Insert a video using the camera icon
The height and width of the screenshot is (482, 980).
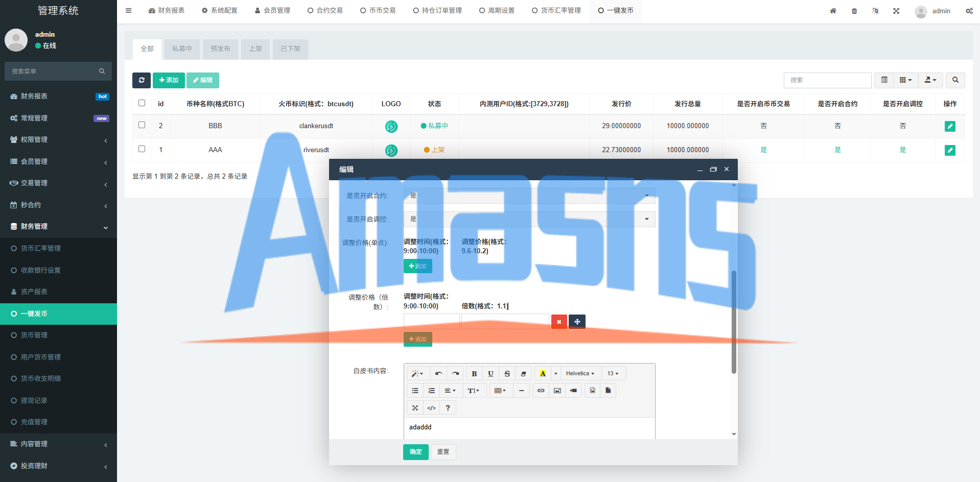pos(573,391)
